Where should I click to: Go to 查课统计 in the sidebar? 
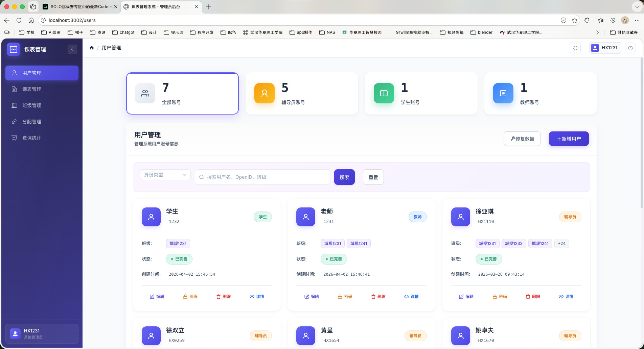[32, 138]
